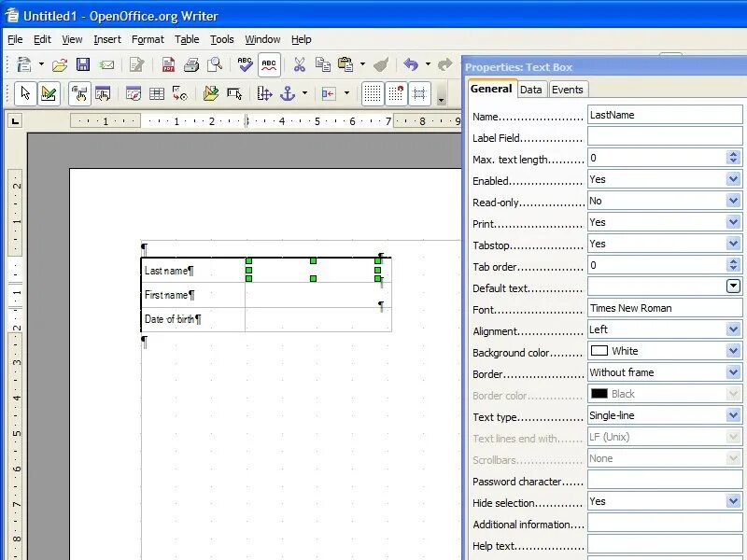Open the Tabstop dropdown
This screenshot has height=560, width=747.
tap(733, 244)
